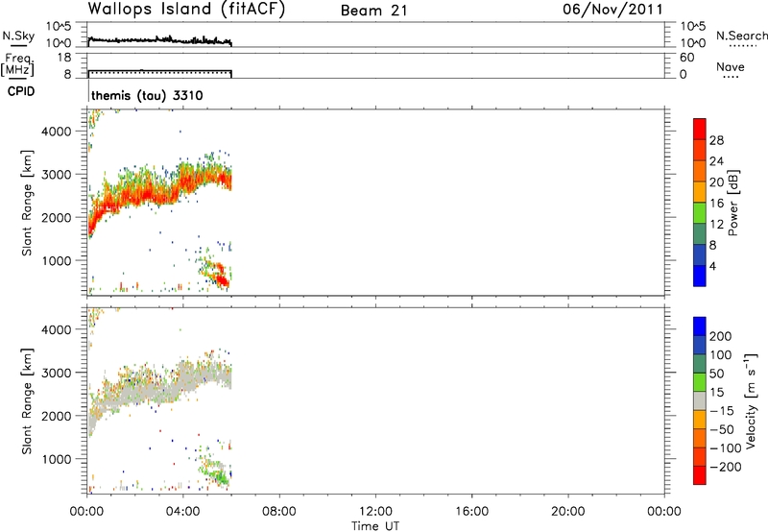Click the "-15" velocity colorbar label
The image size is (768, 532).
(x=722, y=410)
